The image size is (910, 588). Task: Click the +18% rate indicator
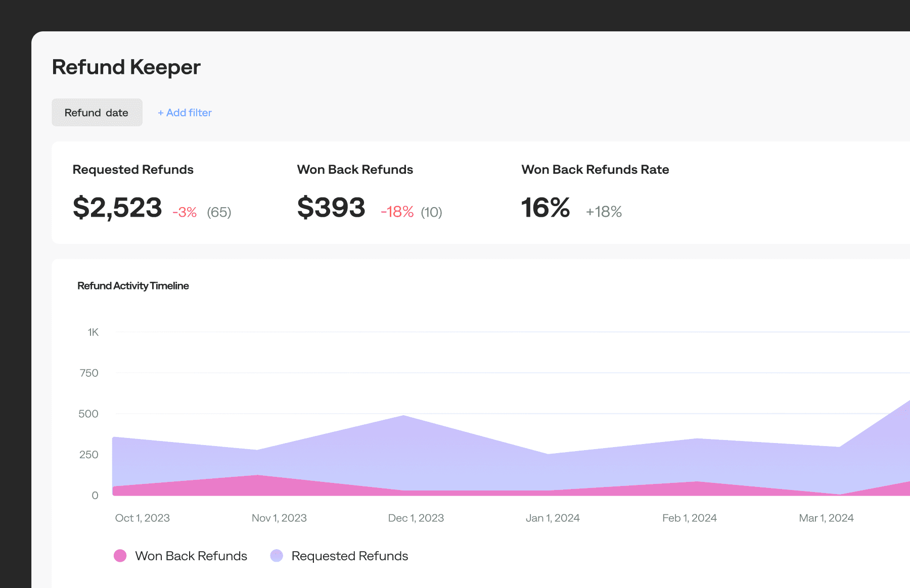pyautogui.click(x=604, y=212)
